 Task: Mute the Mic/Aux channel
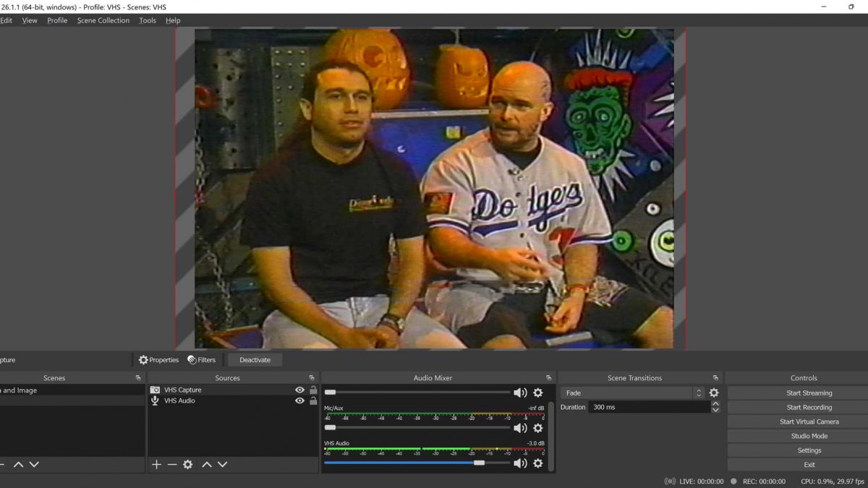click(x=519, y=428)
